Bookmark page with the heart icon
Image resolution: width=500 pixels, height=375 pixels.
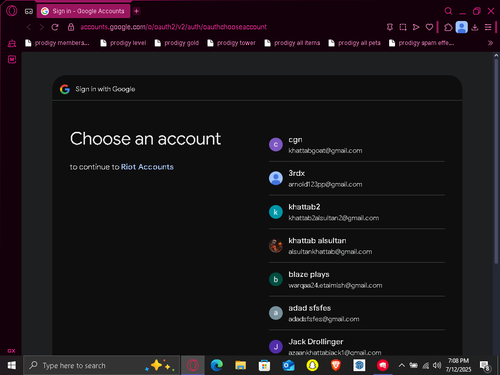tap(429, 27)
